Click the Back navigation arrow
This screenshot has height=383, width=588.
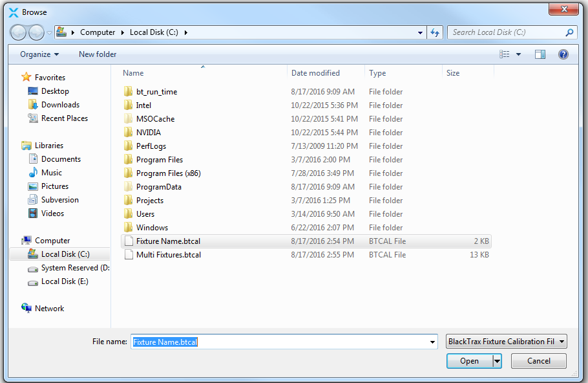(x=18, y=32)
